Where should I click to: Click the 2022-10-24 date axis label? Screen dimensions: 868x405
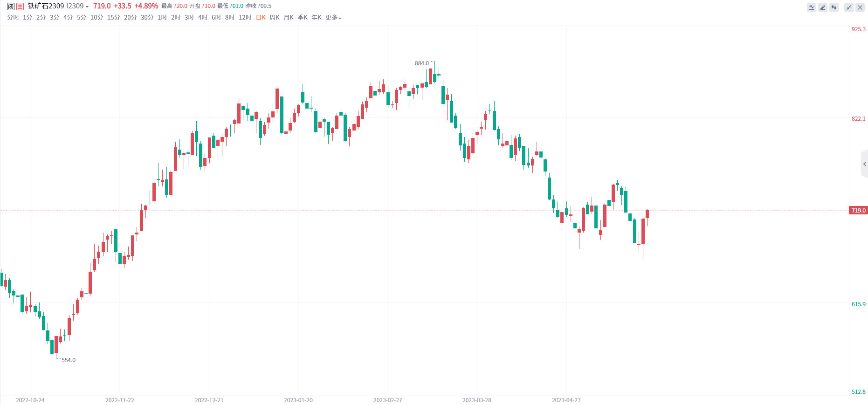point(30,400)
